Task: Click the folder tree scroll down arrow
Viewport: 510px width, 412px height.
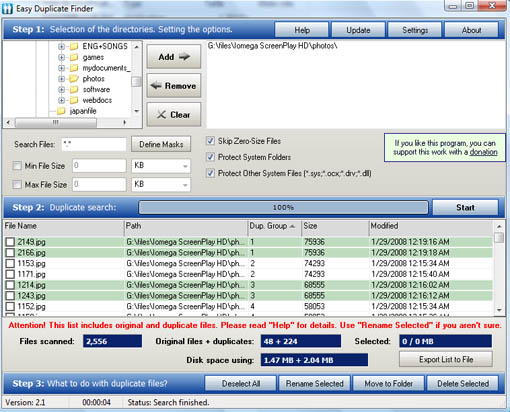Action: pyautogui.click(x=136, y=111)
